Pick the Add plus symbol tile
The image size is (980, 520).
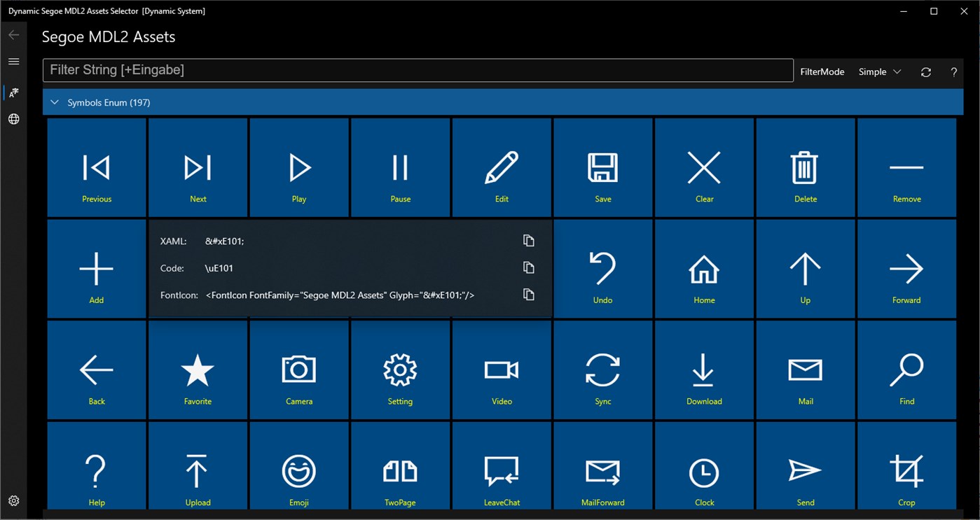(97, 269)
